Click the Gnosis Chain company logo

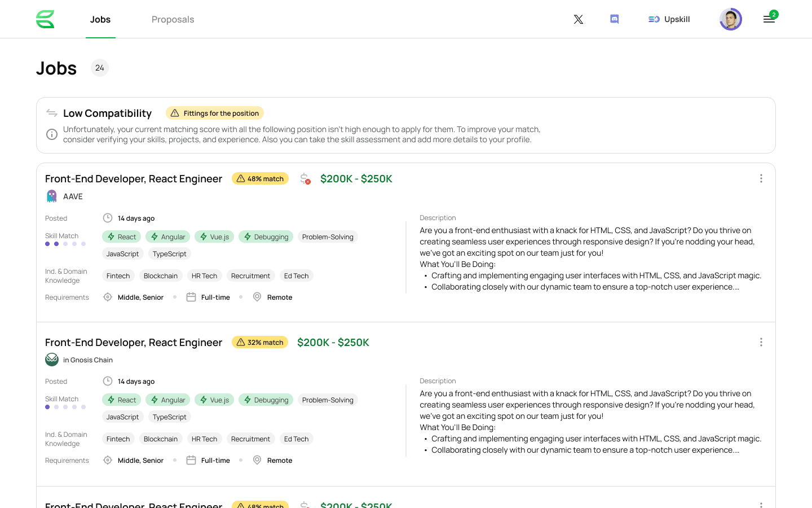tap(52, 360)
